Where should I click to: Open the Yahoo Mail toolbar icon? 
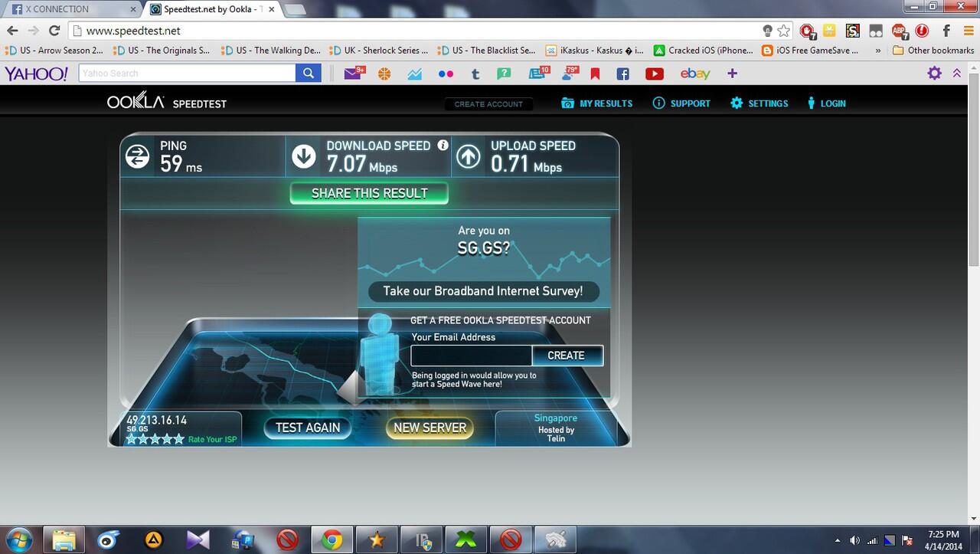[353, 74]
